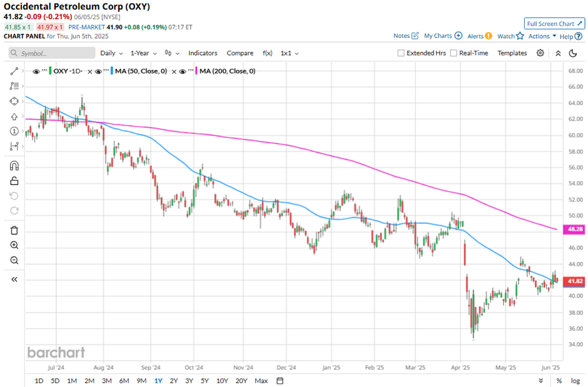Delete drawings with the trash icon
Screen dimensions: 588x387
click(x=14, y=231)
